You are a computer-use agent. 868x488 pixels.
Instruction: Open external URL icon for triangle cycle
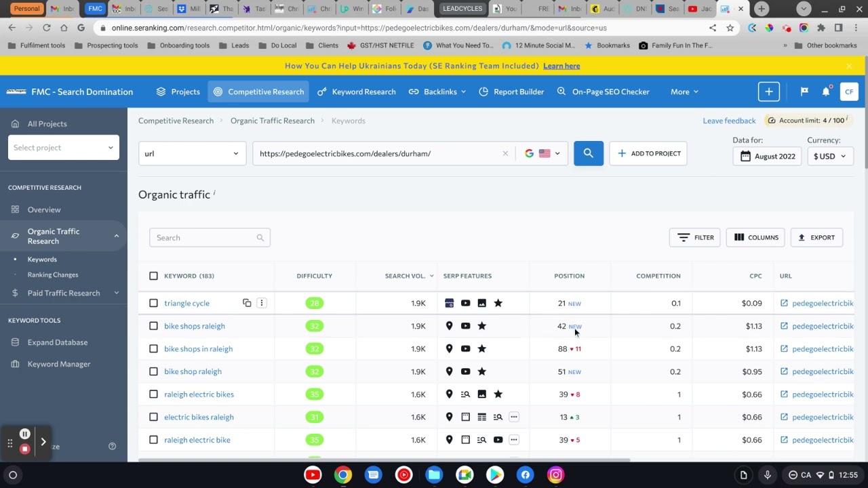784,303
